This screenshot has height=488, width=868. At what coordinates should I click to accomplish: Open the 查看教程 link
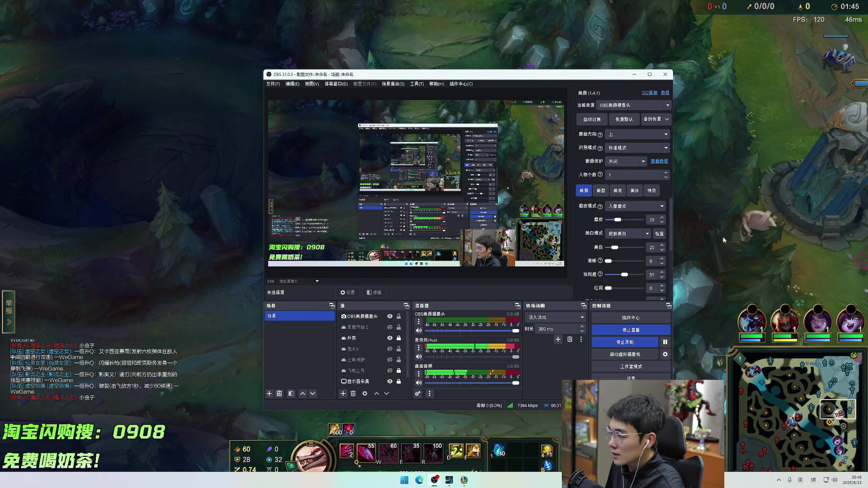click(x=659, y=161)
